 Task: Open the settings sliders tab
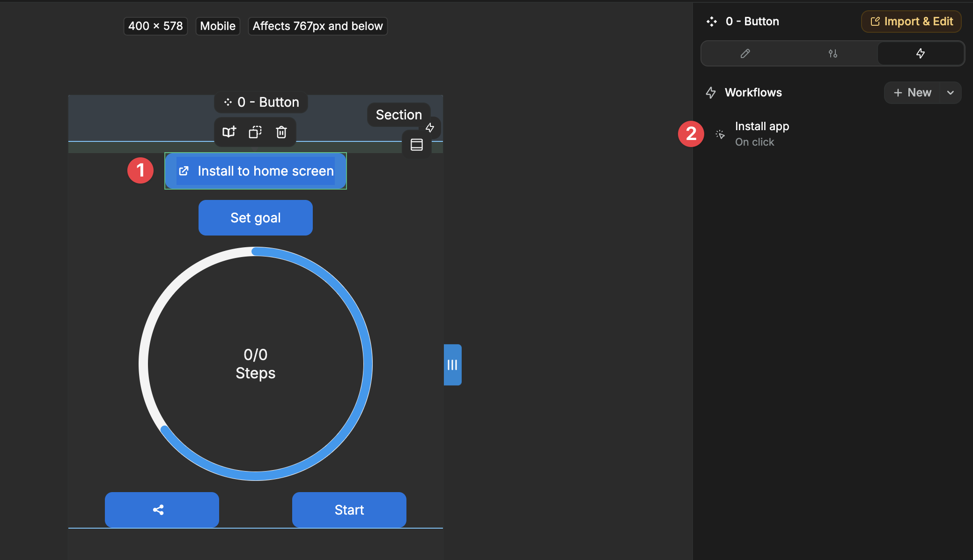(833, 53)
